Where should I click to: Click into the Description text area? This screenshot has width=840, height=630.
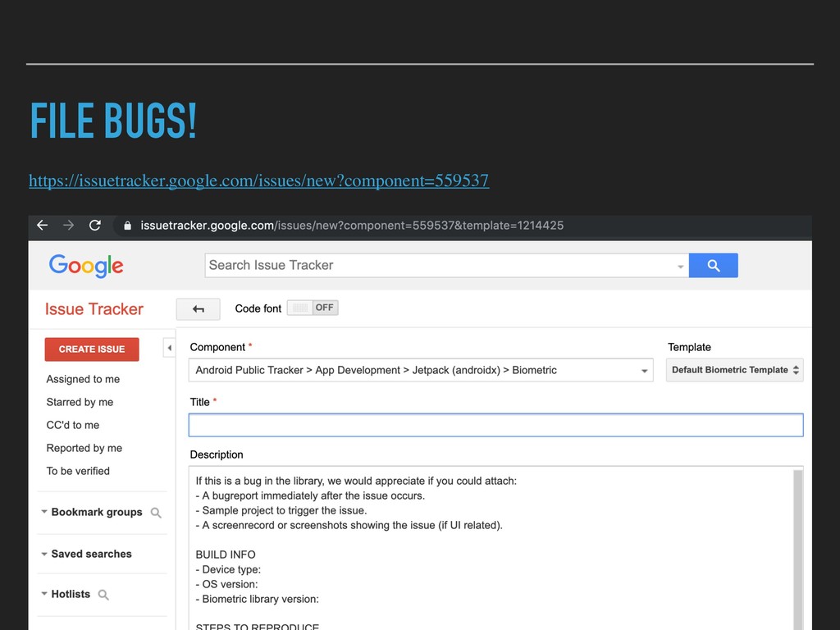pos(491,549)
